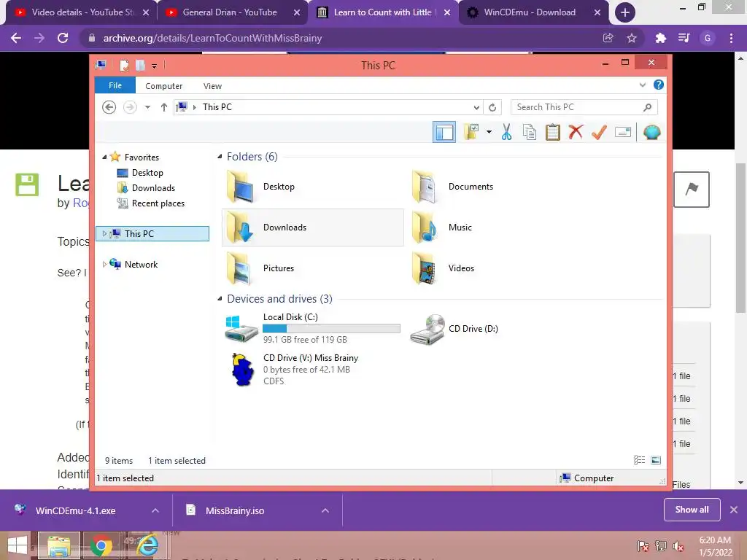Open the View ribbon tab
747x560 pixels.
pyautogui.click(x=212, y=86)
